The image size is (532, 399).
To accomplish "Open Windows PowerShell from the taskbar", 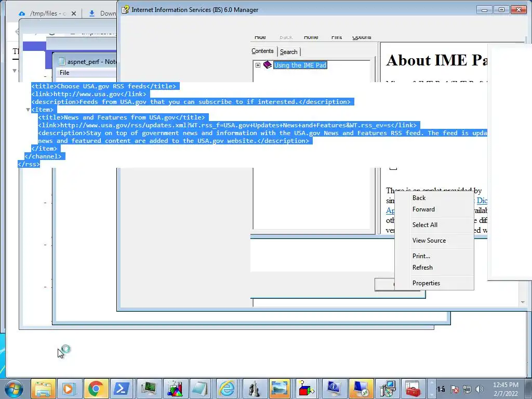I will (123, 389).
